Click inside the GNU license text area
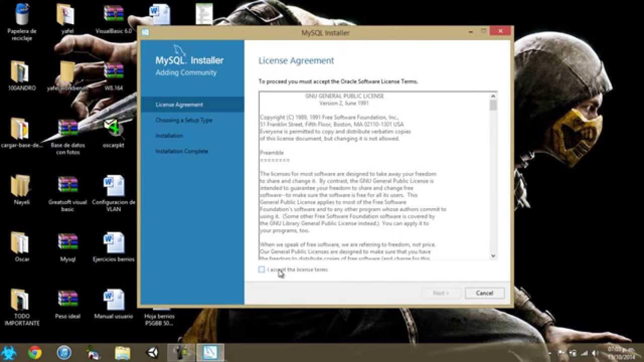This screenshot has width=644, height=362. click(374, 176)
